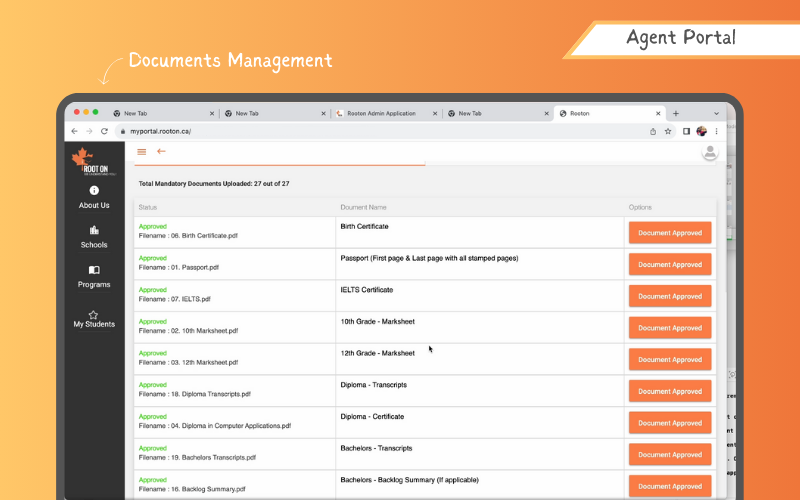Select filename 16. Backlog Summary.pdf
This screenshot has height=500, width=800.
[x=192, y=489]
